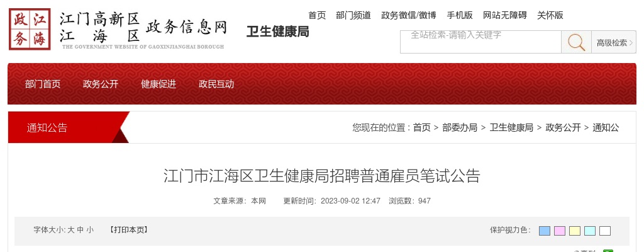644x252 pixels.
Task: Click 卫生健康局 in the breadcrumb
Action: click(x=511, y=128)
